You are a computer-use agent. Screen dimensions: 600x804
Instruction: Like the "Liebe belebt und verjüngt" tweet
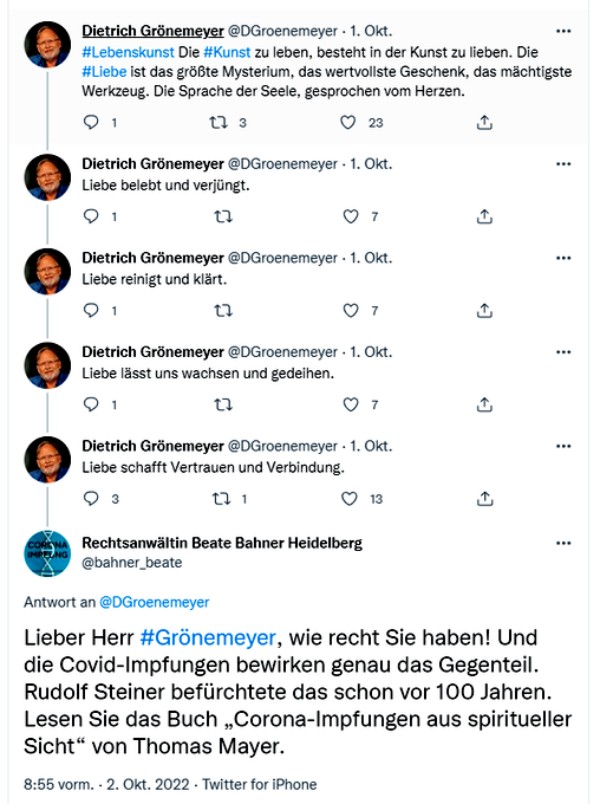350,217
